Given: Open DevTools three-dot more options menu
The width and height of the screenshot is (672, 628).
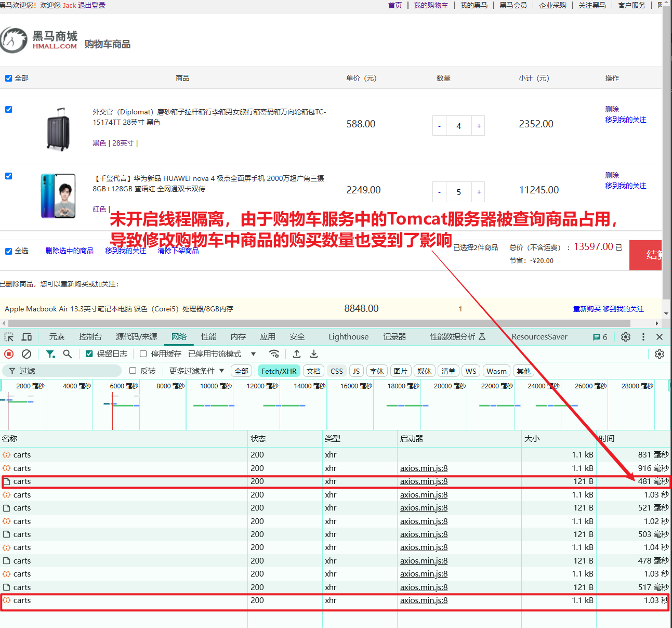Looking at the screenshot, I should [643, 337].
